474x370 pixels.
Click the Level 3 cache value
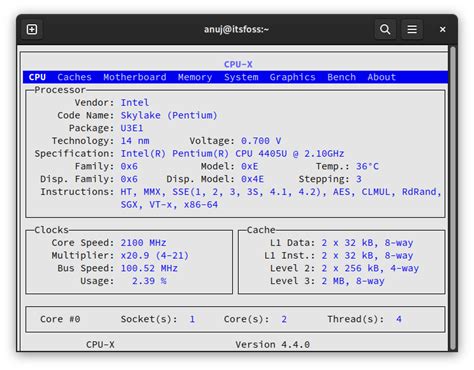click(x=353, y=281)
